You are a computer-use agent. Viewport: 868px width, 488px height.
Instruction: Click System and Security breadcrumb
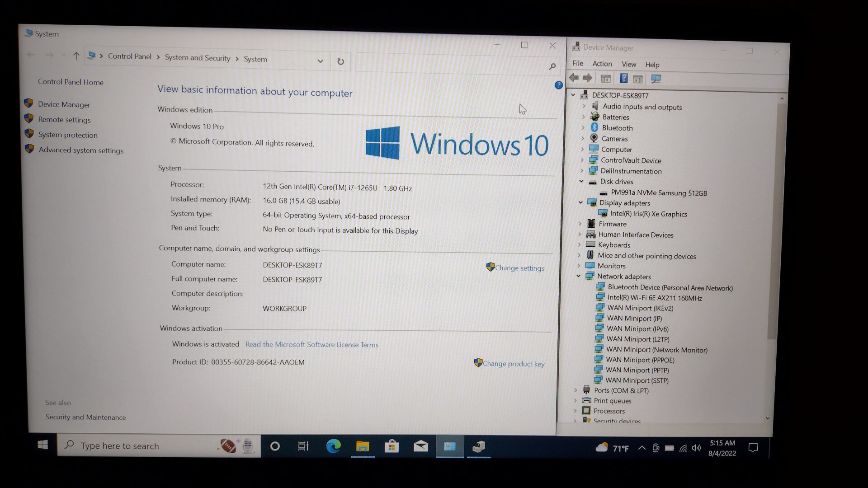click(198, 58)
